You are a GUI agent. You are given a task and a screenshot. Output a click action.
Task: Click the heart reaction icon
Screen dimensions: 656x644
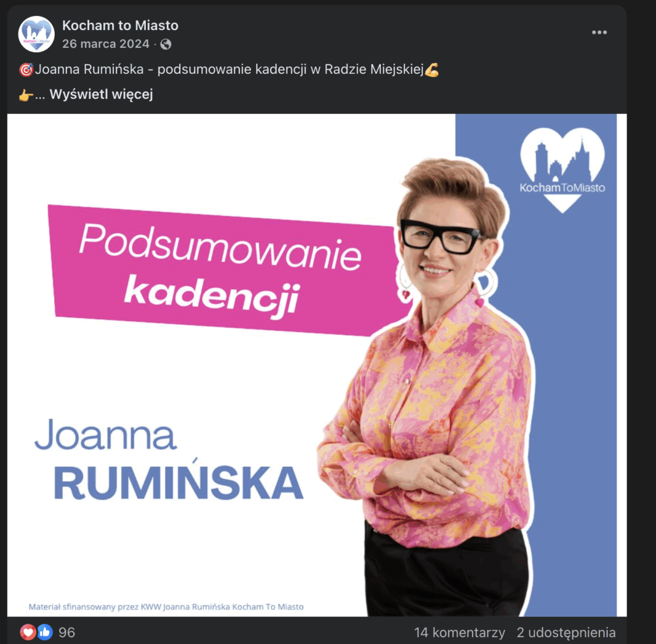(28, 631)
